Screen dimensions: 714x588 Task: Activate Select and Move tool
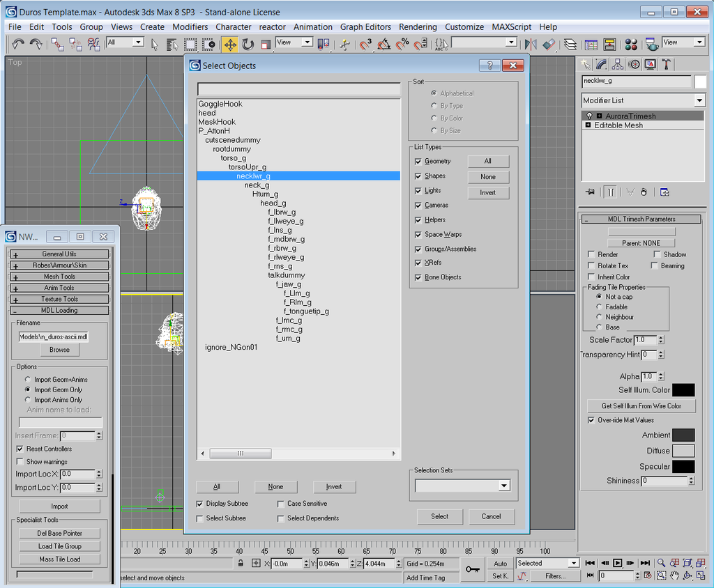(230, 44)
